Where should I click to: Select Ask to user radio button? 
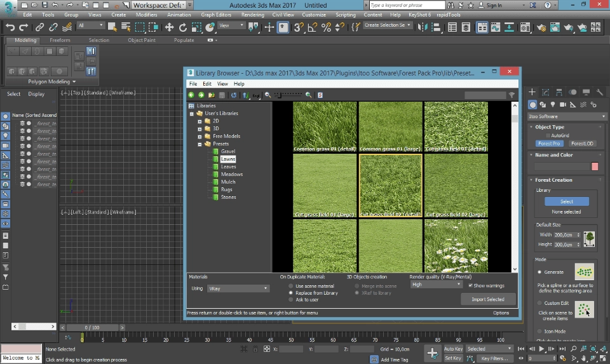290,299
